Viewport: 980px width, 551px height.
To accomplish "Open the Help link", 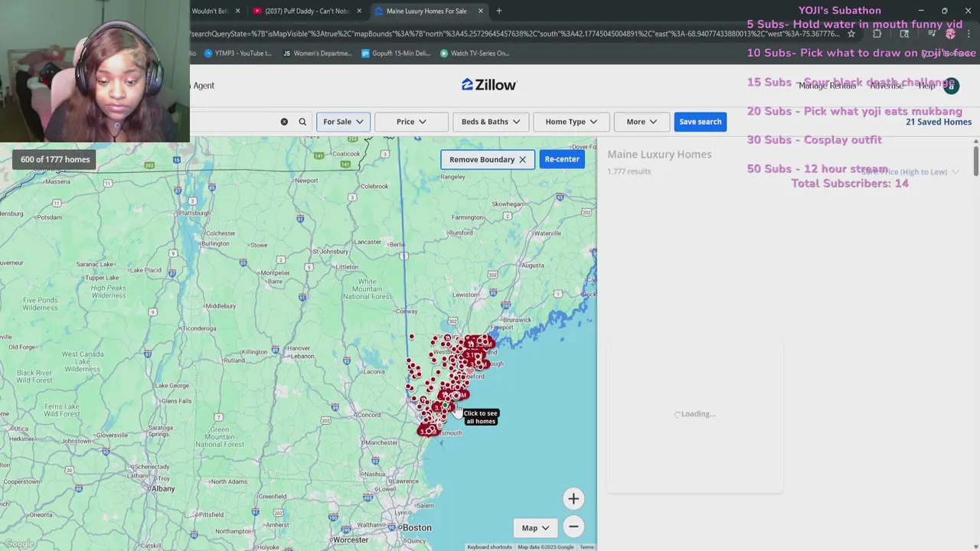I will coord(926,86).
